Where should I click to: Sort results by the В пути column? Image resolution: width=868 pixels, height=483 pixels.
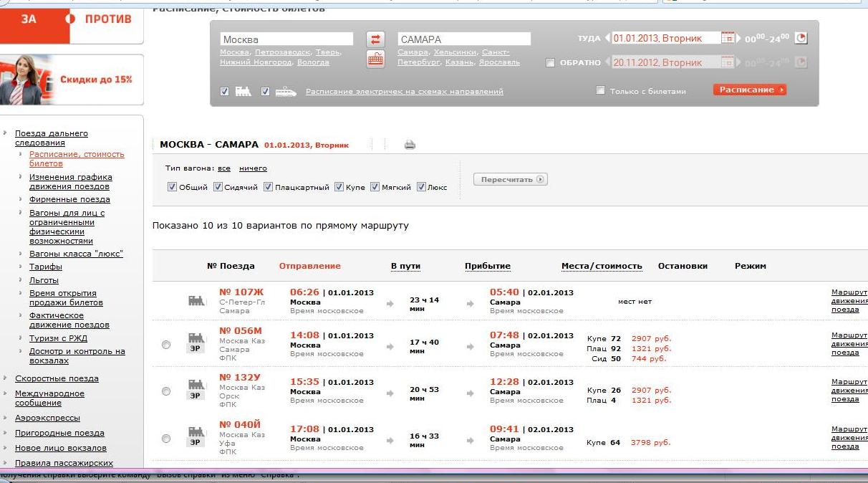point(405,266)
